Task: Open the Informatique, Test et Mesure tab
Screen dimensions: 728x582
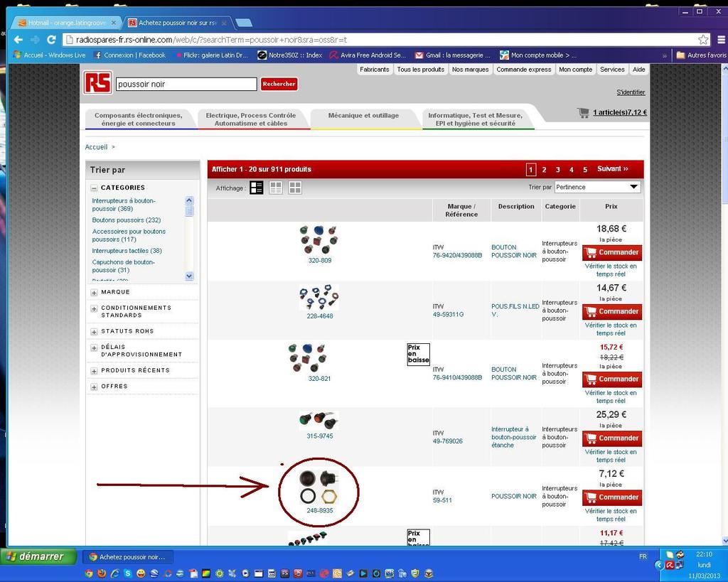Action: 476,119
